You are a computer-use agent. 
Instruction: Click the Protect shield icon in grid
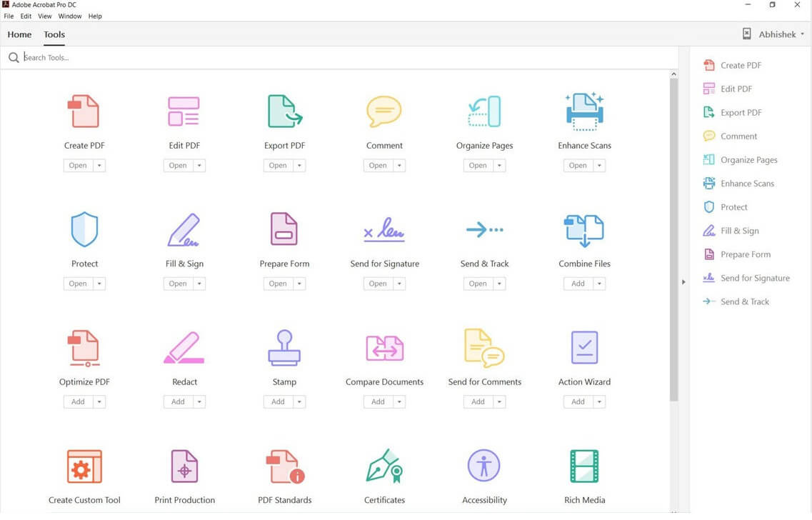point(84,229)
